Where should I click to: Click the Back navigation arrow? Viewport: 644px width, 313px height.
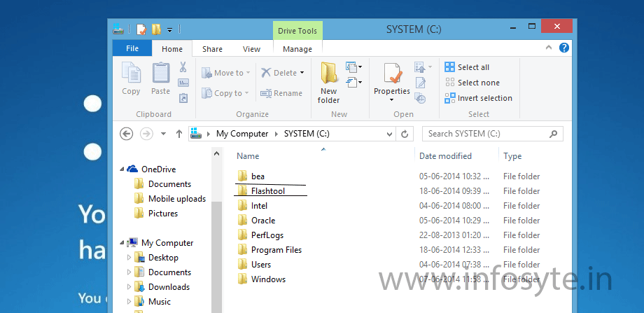coord(127,134)
